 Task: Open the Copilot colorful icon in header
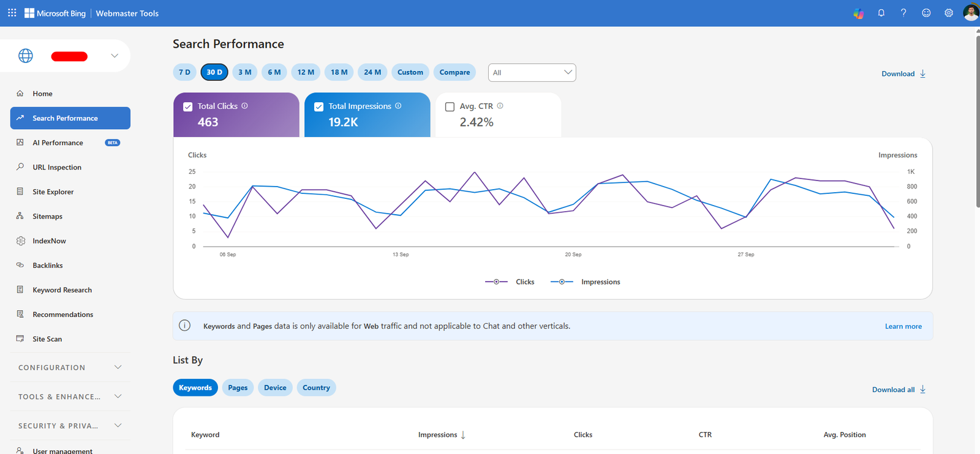tap(859, 13)
